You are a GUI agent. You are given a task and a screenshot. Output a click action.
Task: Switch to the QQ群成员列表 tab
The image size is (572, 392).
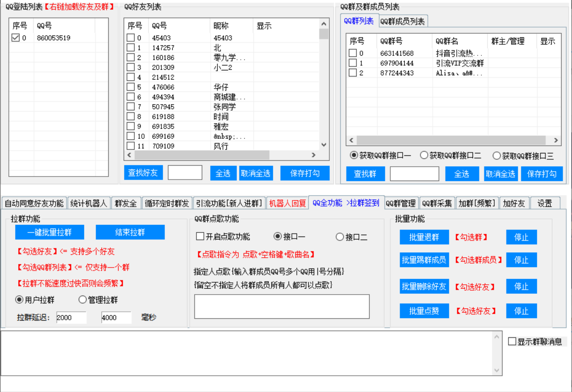pyautogui.click(x=402, y=21)
